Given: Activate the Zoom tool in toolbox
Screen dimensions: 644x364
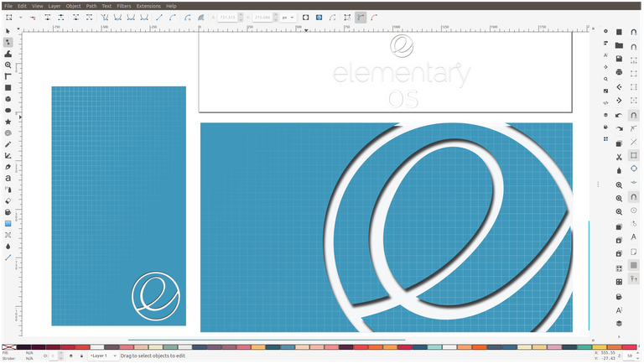Looking at the screenshot, I should pos(8,65).
